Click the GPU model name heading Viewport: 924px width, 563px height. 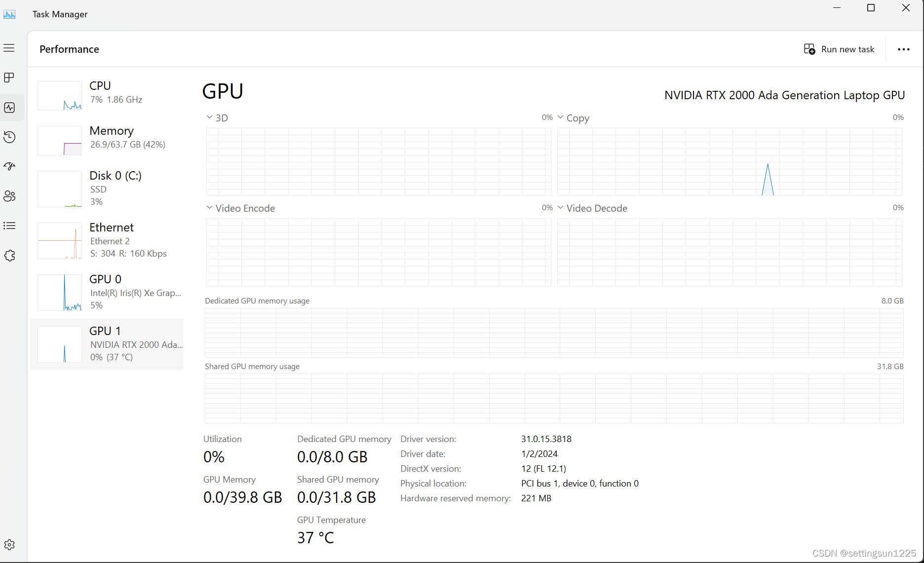pos(784,95)
